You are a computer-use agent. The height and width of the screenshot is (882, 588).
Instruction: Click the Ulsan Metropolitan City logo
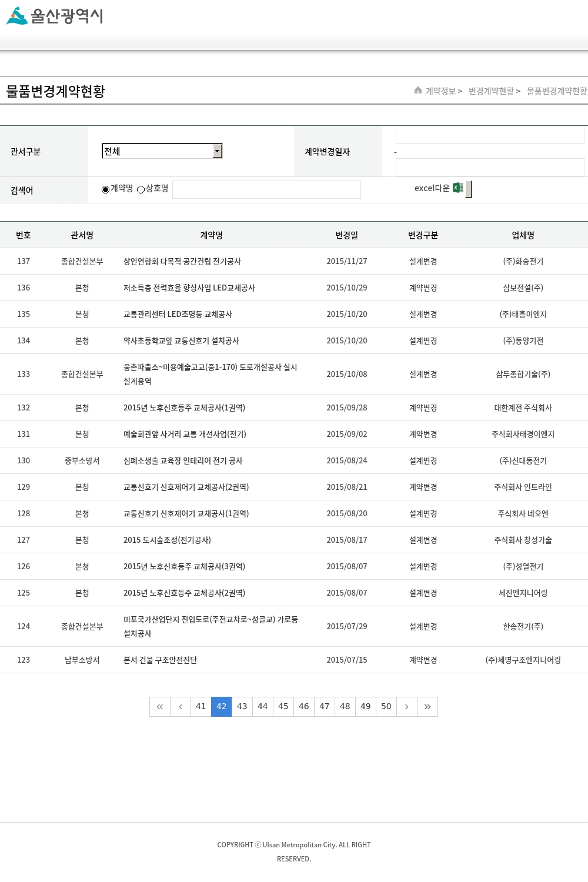point(55,16)
